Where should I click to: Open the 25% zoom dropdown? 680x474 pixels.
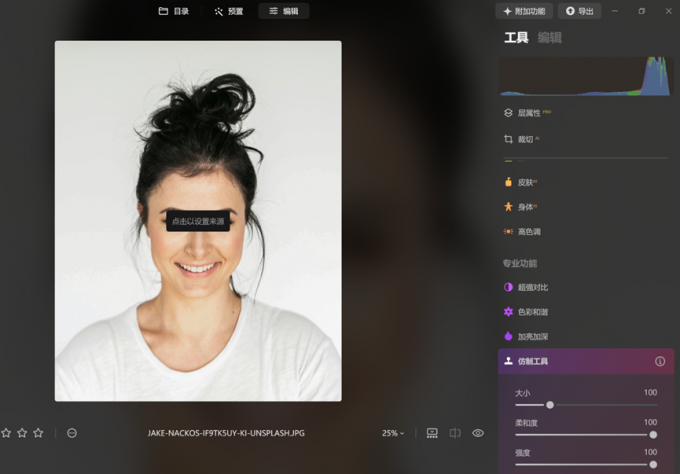[x=393, y=433]
